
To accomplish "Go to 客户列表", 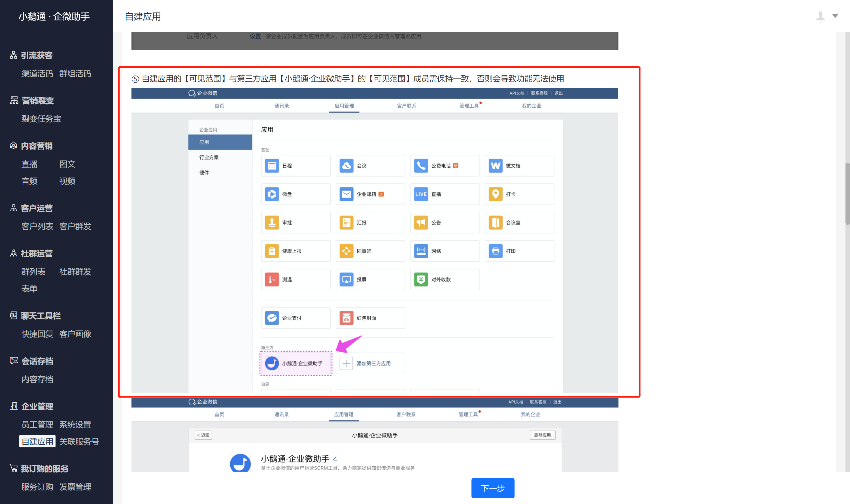I will pos(37,227).
